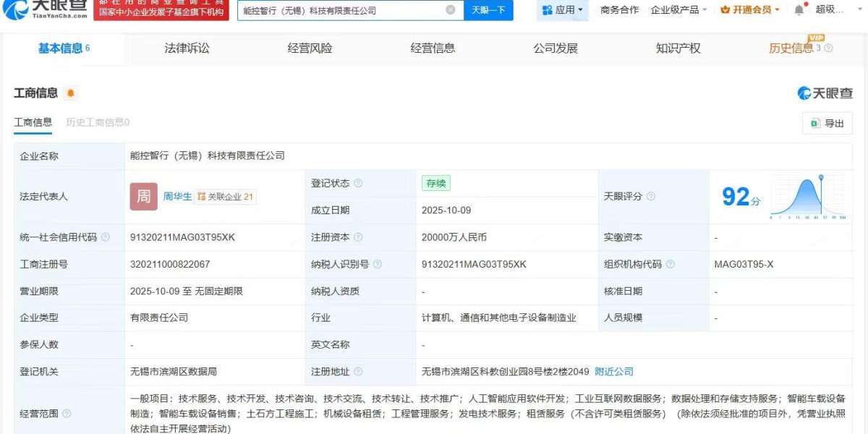Click help icon next to 天眼评分
The image size is (868, 434).
click(x=650, y=197)
